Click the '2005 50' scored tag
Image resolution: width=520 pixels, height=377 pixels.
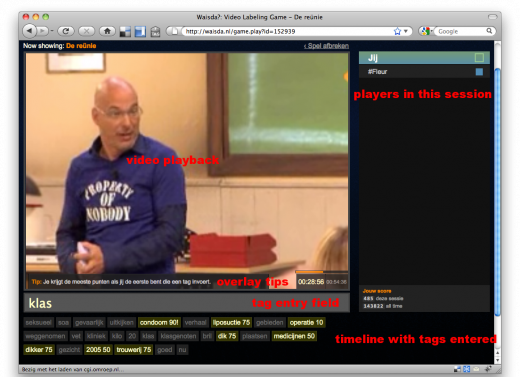click(98, 349)
